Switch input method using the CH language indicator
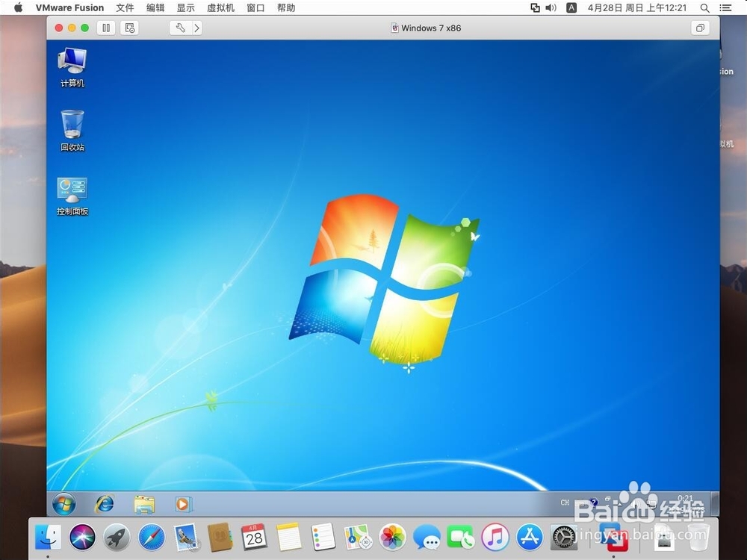 tap(565, 503)
